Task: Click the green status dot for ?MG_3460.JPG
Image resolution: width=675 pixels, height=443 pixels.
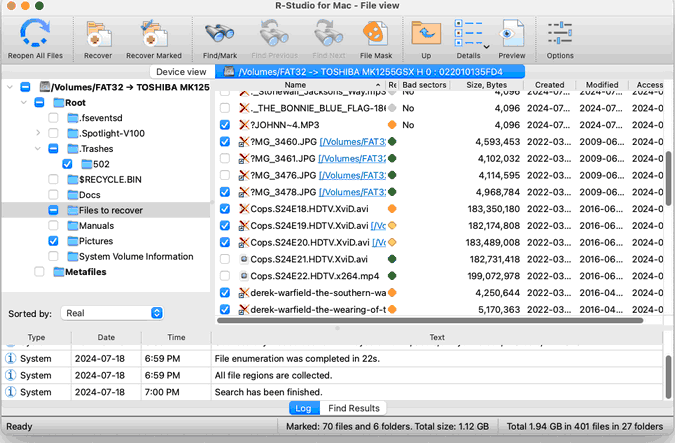Action: (x=392, y=142)
